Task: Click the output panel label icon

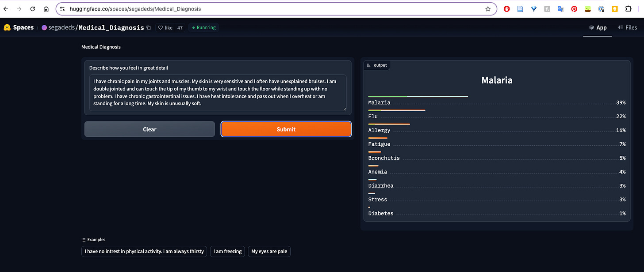Action: coord(369,65)
